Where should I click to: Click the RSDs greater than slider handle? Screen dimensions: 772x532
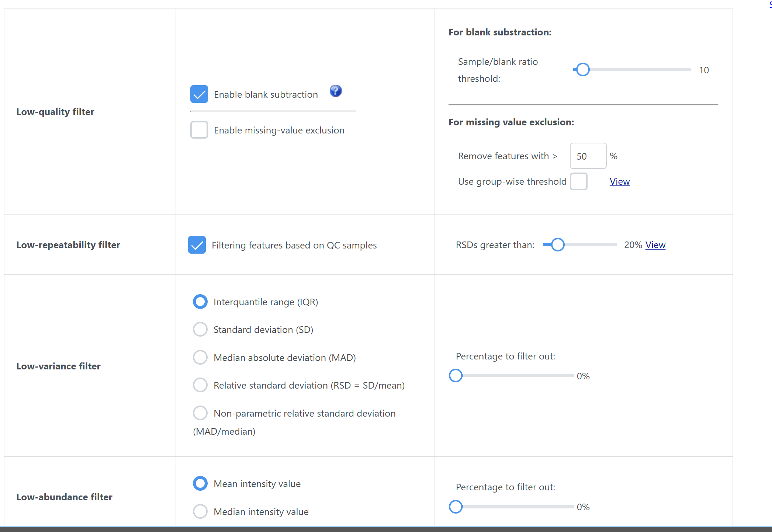pos(558,244)
